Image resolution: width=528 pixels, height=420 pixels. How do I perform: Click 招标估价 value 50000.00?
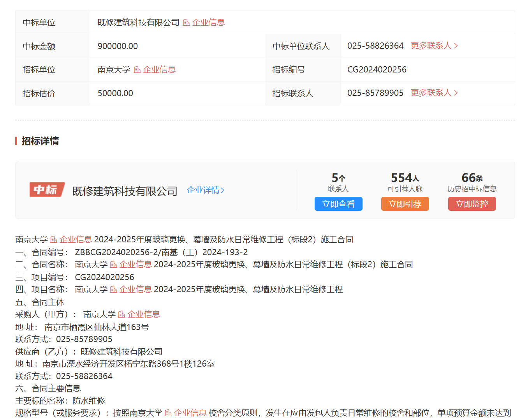pyautogui.click(x=115, y=94)
